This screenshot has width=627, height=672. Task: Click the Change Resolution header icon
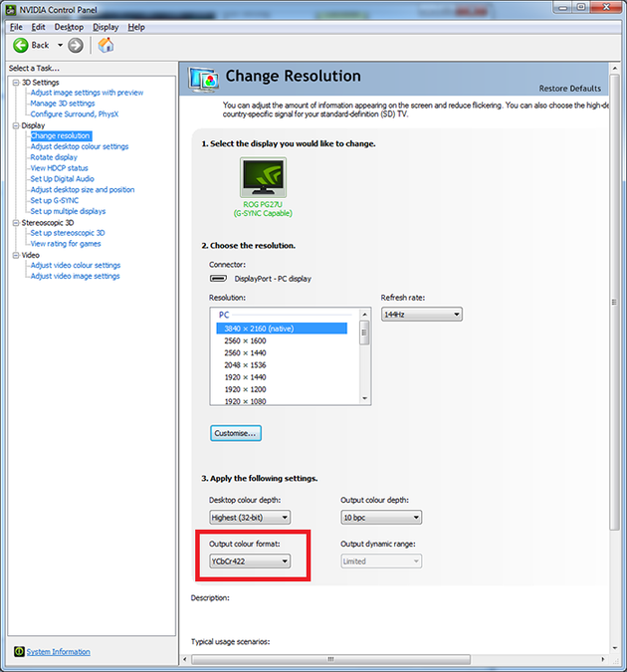[204, 80]
